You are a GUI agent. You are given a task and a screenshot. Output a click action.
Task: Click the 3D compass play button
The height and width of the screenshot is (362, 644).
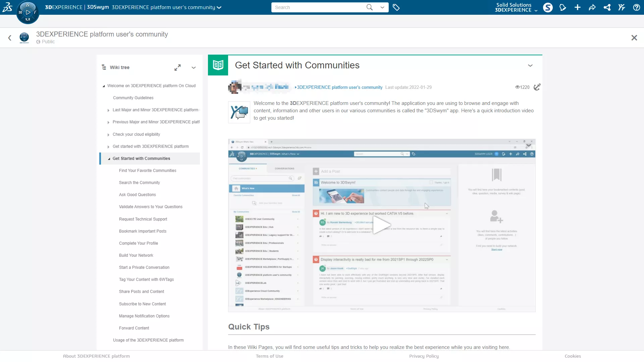(28, 12)
